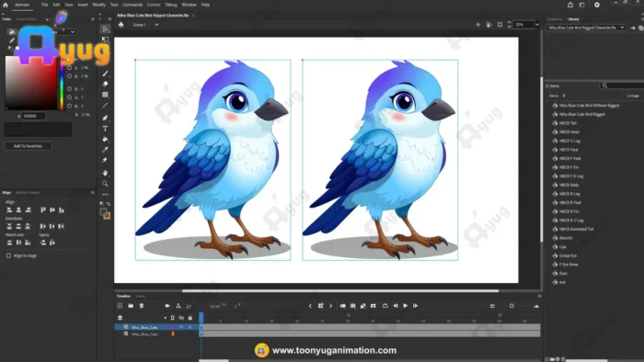Open the Timeline panel options menu
The image size is (644, 362).
pos(539,296)
